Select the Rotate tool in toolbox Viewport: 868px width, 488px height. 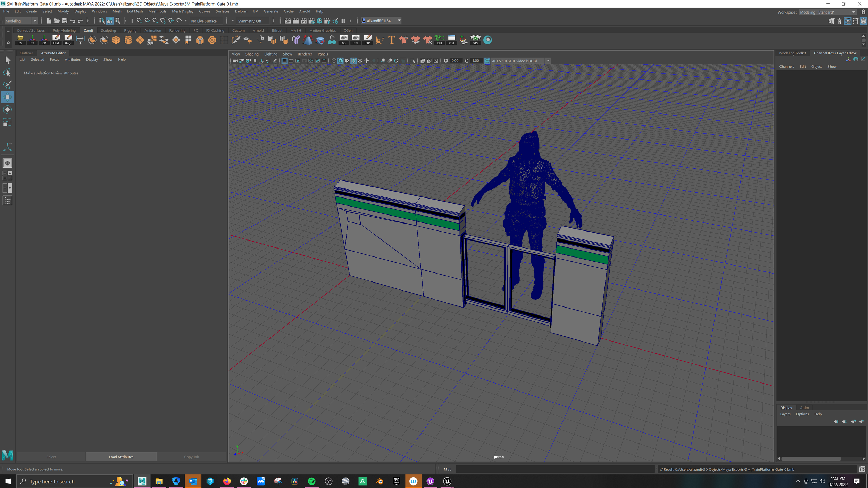(x=7, y=110)
